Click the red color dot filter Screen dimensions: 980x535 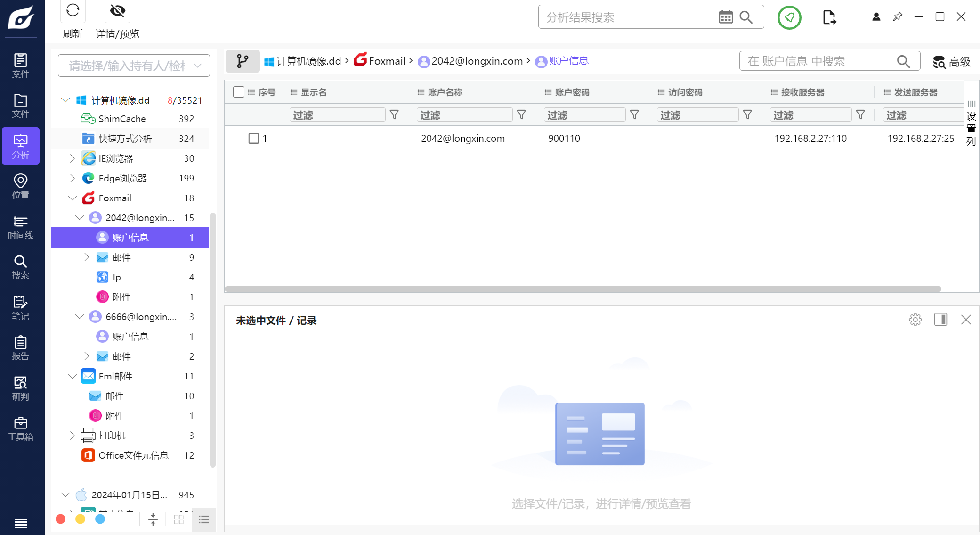(x=60, y=519)
